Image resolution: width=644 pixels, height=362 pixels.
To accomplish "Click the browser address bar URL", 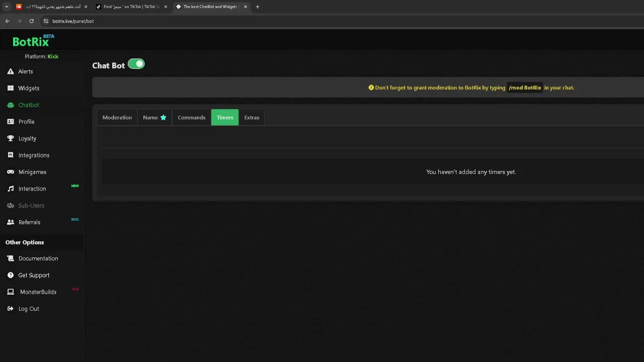I will click(73, 21).
